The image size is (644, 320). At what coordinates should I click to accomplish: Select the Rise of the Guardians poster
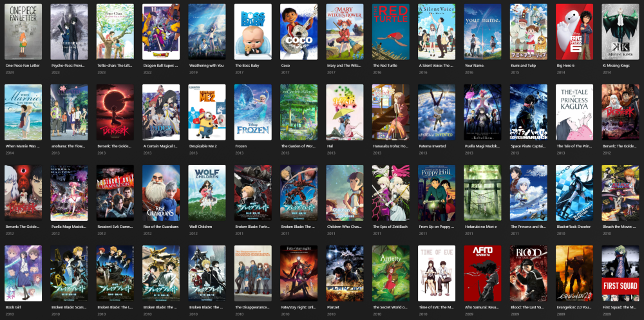point(161,193)
